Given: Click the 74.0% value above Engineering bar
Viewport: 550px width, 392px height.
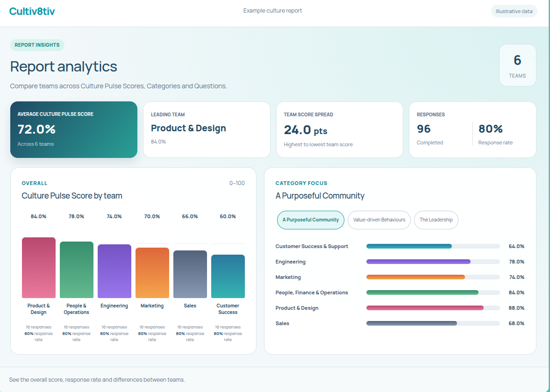Looking at the screenshot, I should click(x=114, y=216).
